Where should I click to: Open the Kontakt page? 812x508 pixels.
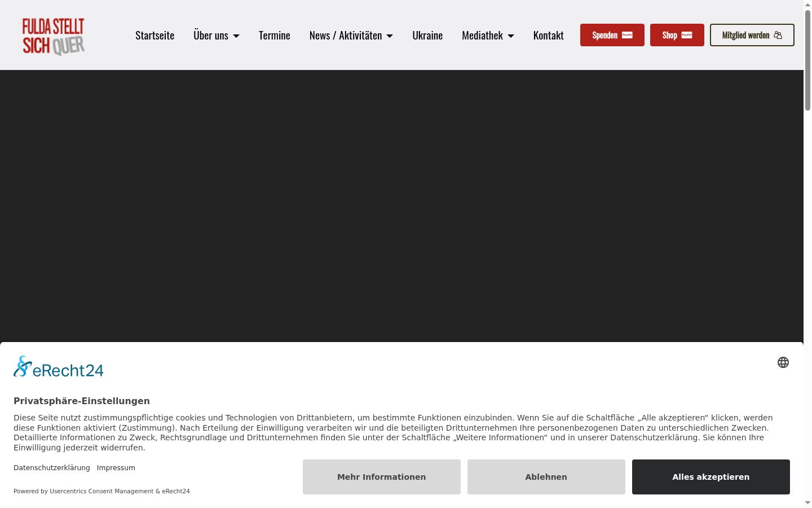(549, 35)
